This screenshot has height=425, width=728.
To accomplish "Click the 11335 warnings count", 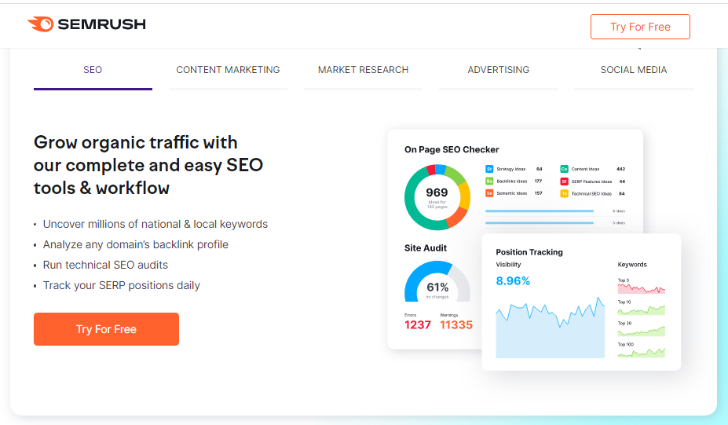I will (x=456, y=325).
